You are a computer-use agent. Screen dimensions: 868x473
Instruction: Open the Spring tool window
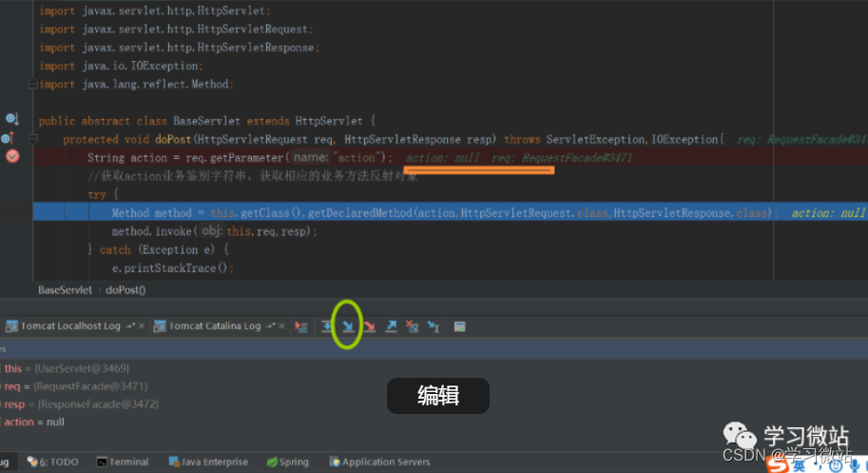(287, 462)
